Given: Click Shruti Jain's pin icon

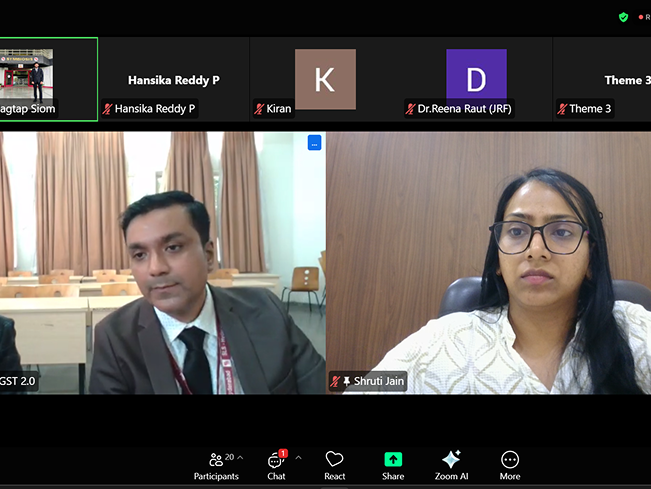Looking at the screenshot, I should coord(347,381).
